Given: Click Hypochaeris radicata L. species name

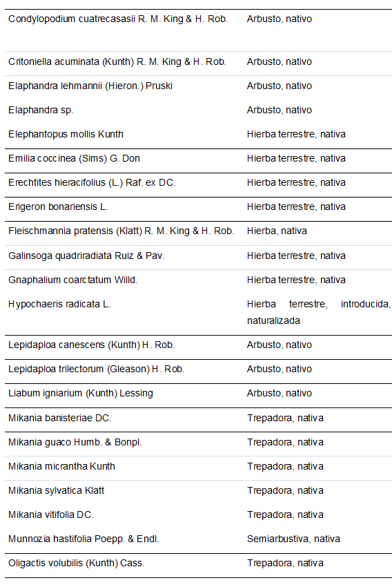Looking at the screenshot, I should point(59,304).
